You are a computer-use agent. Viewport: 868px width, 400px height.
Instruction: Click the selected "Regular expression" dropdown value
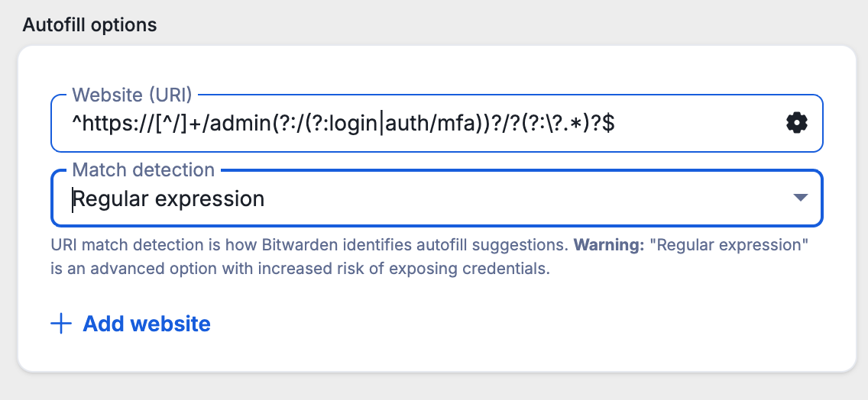pos(169,199)
